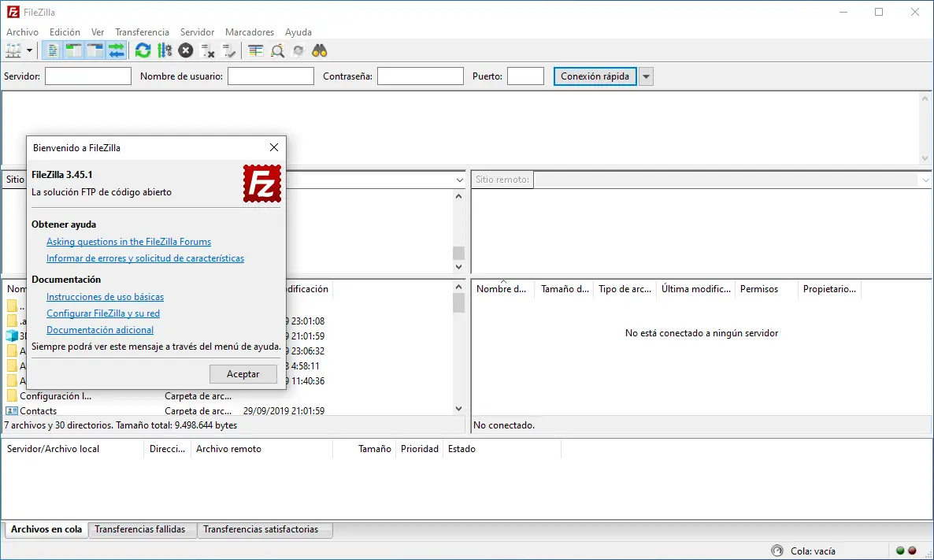This screenshot has height=560, width=934.
Task: Toggle the message log display
Action: pyautogui.click(x=53, y=50)
